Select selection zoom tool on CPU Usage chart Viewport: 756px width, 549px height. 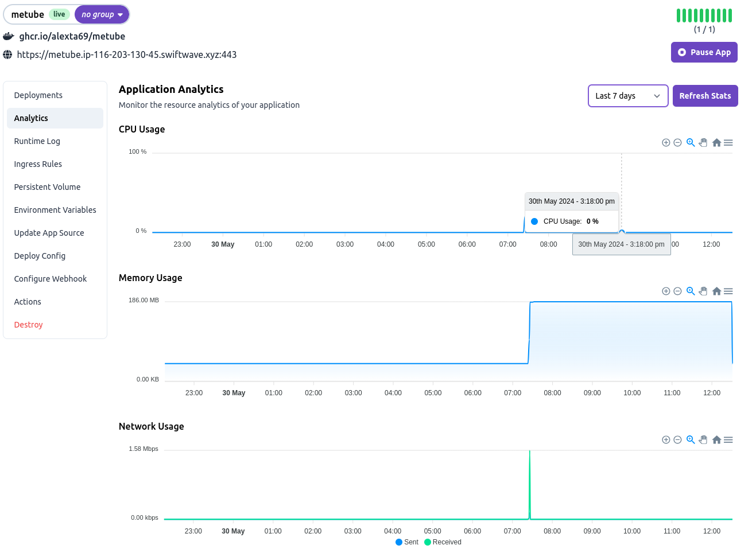click(x=691, y=143)
